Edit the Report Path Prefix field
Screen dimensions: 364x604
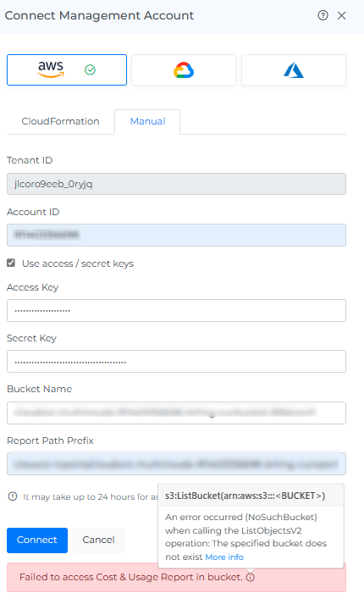(176, 463)
